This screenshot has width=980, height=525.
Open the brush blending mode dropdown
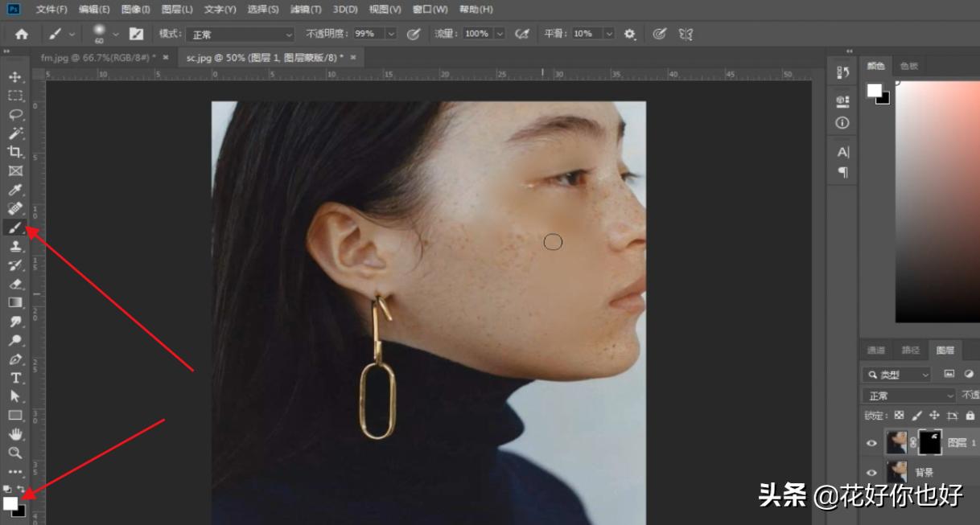241,33
